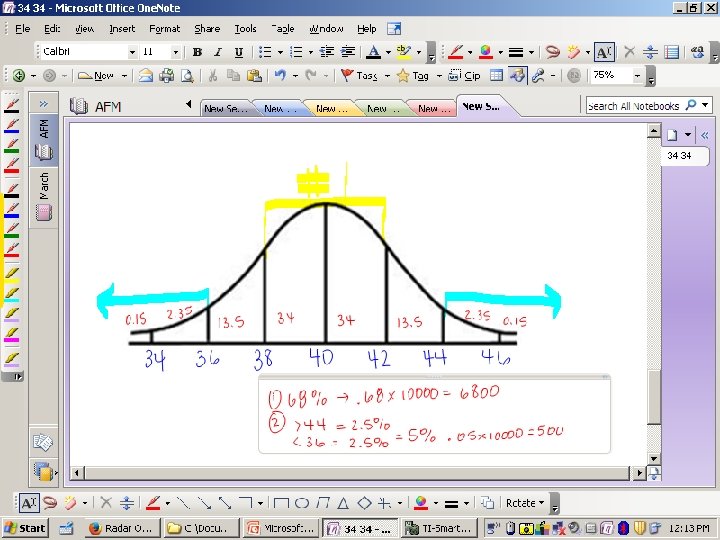The image size is (720, 540).
Task: Open the Start menu
Action: pos(25,528)
